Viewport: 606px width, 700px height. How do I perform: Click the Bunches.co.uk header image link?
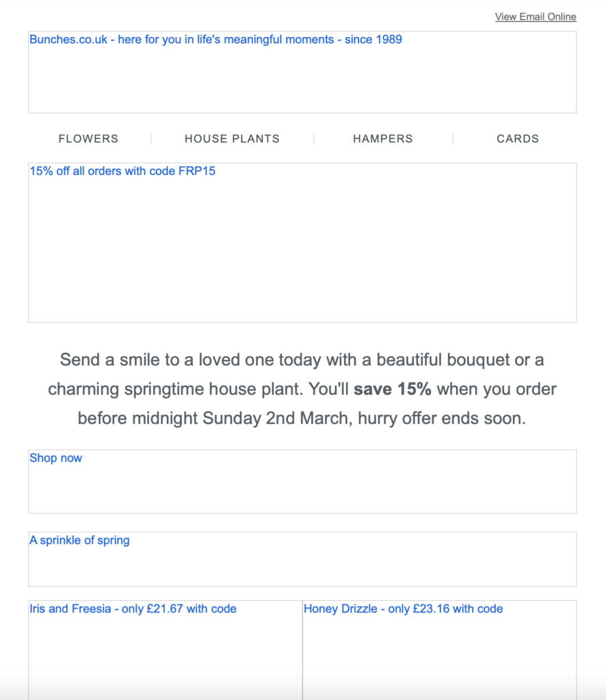pyautogui.click(x=302, y=72)
